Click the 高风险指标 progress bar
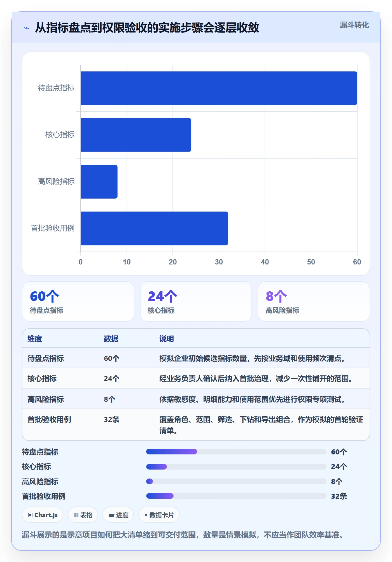Image resolution: width=392 pixels, height=562 pixels. pos(236,481)
